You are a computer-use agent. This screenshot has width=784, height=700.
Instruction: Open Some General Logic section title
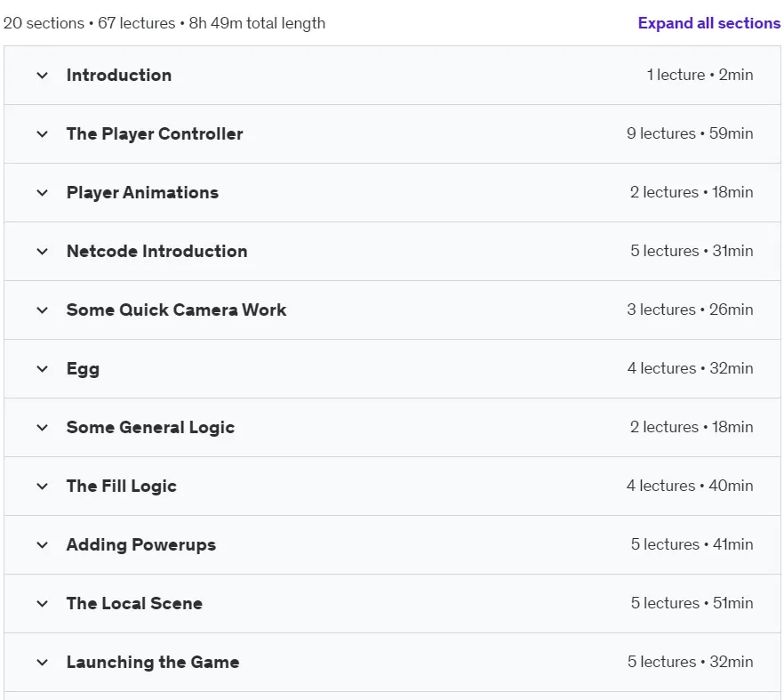point(150,427)
